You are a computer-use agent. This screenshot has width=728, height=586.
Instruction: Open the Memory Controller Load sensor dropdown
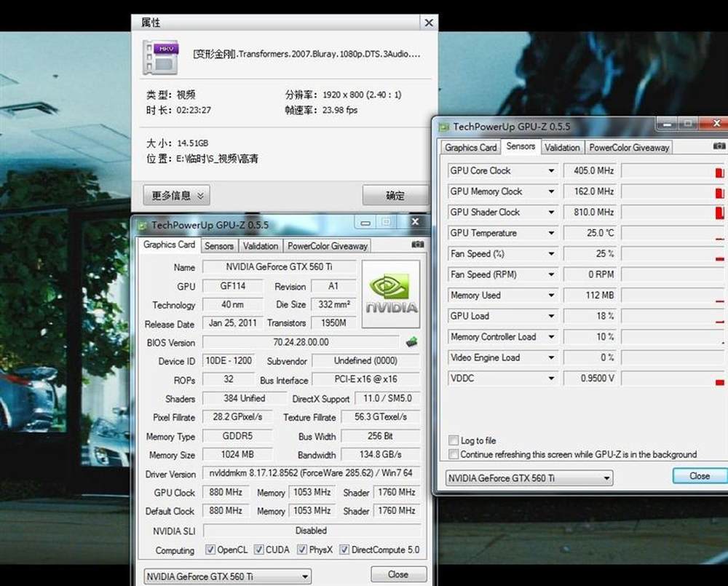tap(551, 336)
